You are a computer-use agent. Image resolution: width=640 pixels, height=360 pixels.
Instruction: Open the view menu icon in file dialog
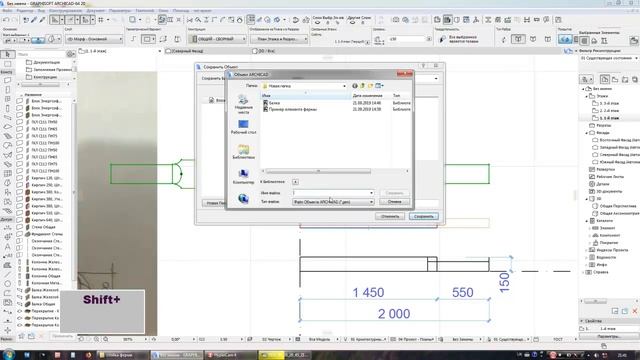(379, 86)
